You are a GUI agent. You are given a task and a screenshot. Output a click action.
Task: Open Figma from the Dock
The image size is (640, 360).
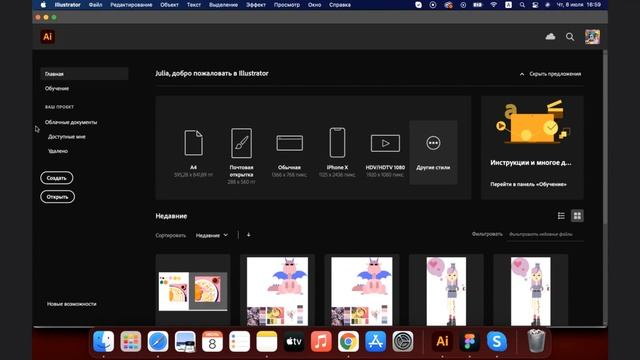click(469, 341)
